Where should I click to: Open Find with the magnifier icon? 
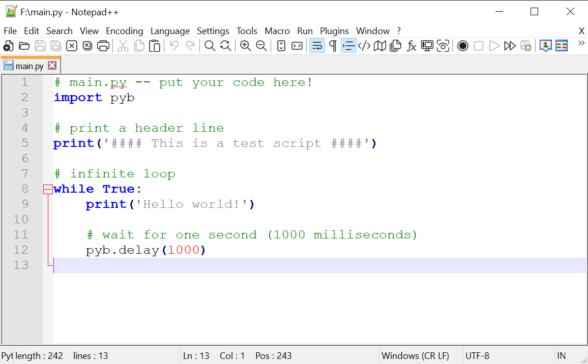[x=210, y=46]
